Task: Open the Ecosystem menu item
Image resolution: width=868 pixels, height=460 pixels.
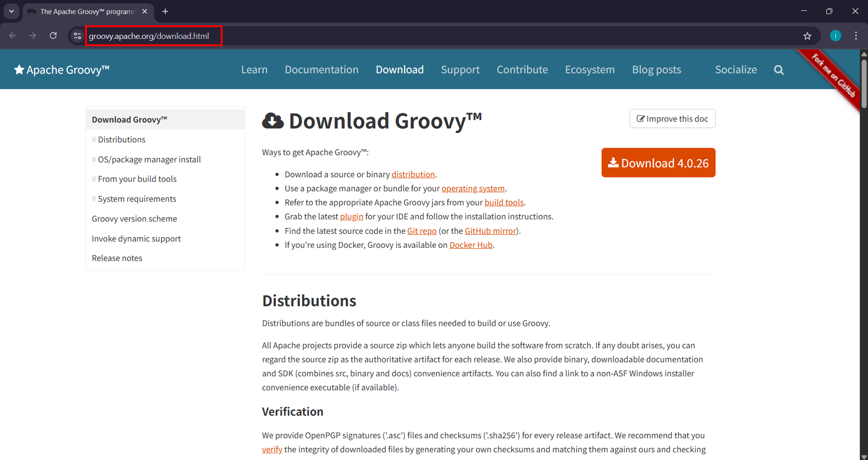Action: point(590,70)
